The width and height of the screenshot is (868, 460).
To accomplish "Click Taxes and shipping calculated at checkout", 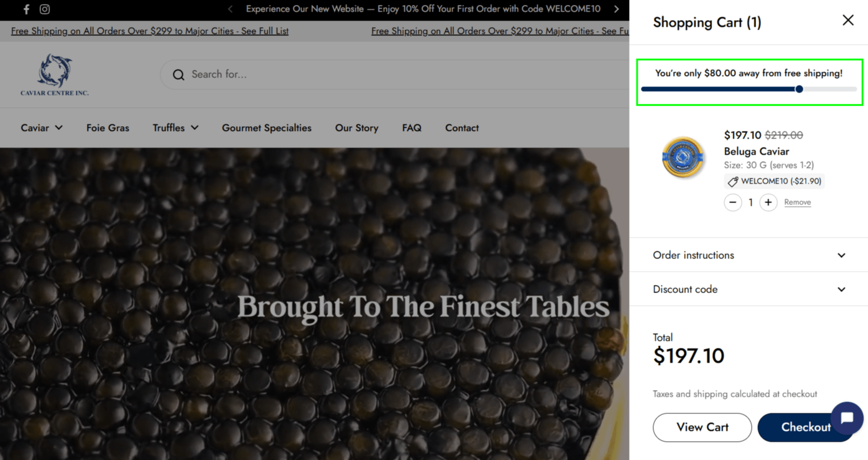I will point(735,394).
